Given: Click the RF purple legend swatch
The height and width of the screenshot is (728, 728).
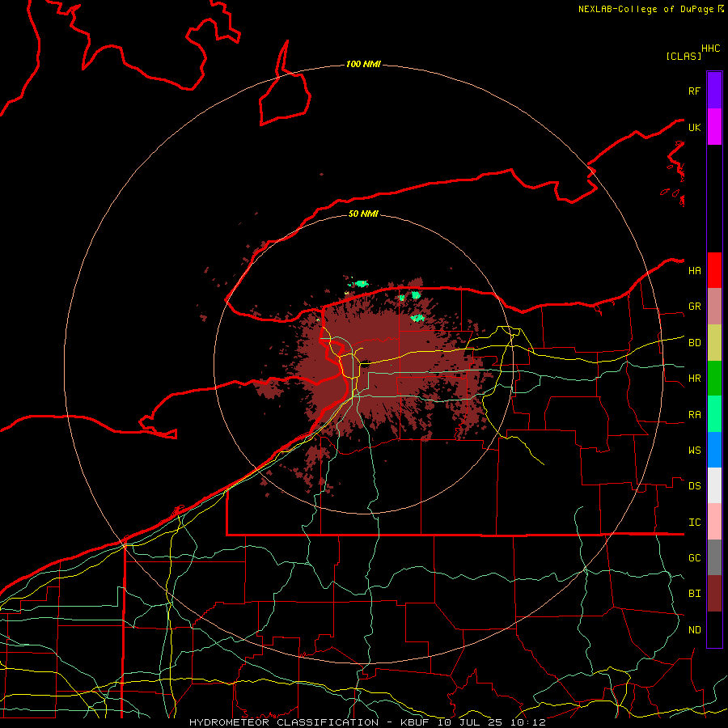Looking at the screenshot, I should [x=714, y=91].
